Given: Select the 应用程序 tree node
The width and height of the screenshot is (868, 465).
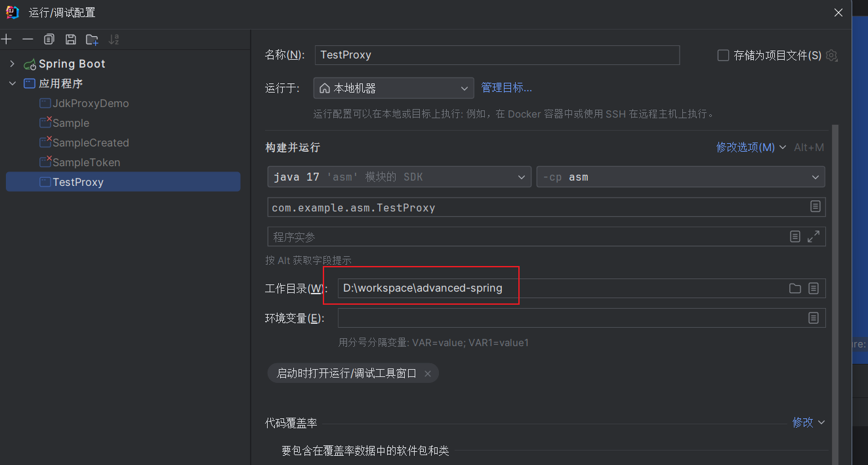Looking at the screenshot, I should 60,83.
